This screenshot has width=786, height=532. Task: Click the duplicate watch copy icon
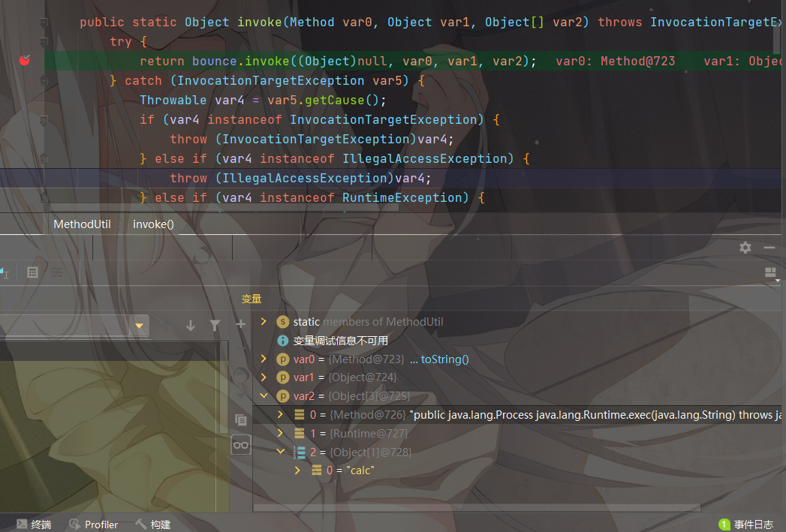[x=241, y=419]
